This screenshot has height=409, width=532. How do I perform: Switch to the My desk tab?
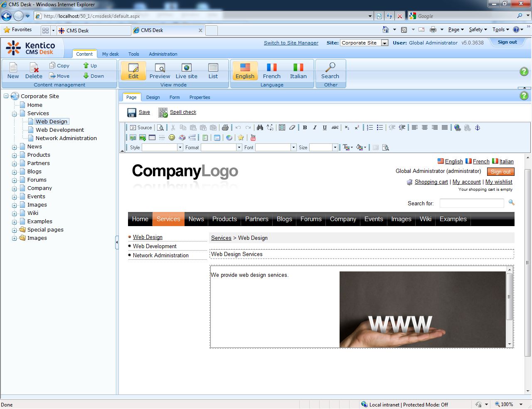coord(111,54)
